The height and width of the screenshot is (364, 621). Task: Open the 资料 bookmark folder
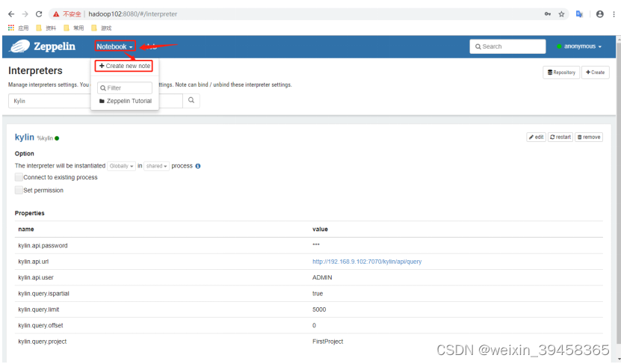point(46,28)
